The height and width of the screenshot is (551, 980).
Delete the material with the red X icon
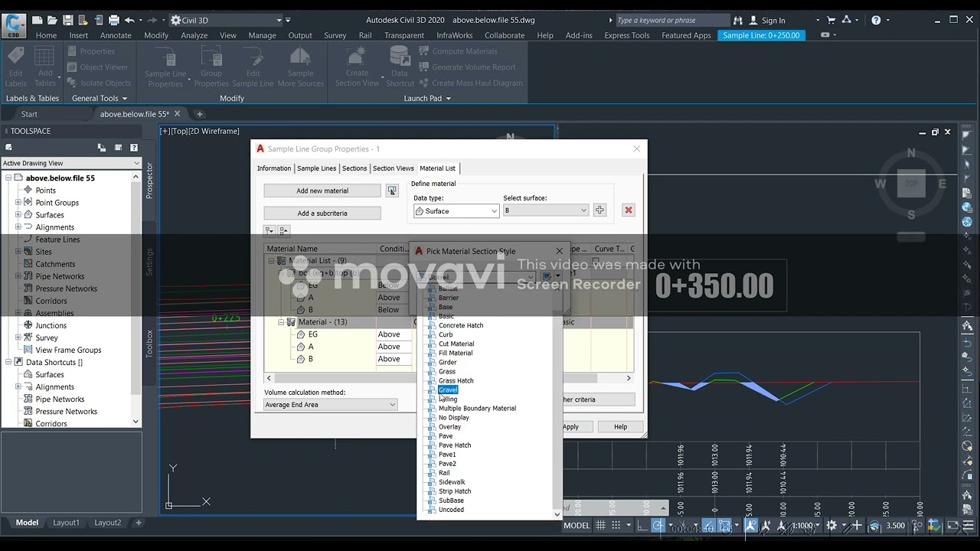tap(629, 210)
